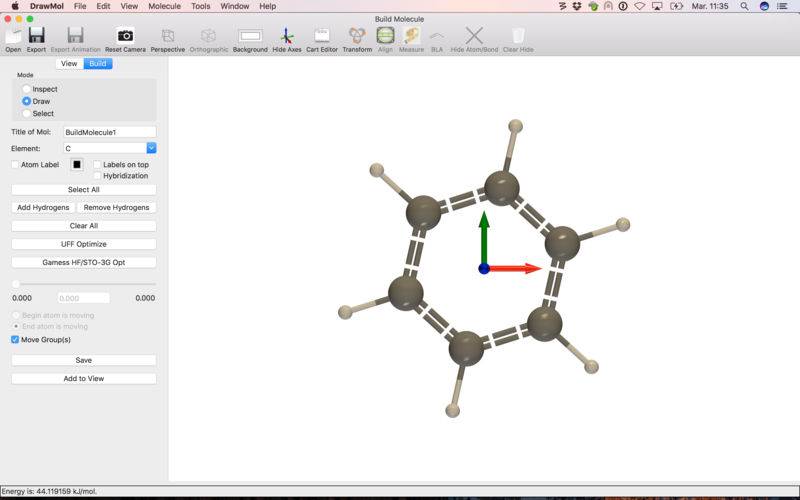Open the Edit menu
The width and height of the screenshot is (800, 500).
coord(104,6)
